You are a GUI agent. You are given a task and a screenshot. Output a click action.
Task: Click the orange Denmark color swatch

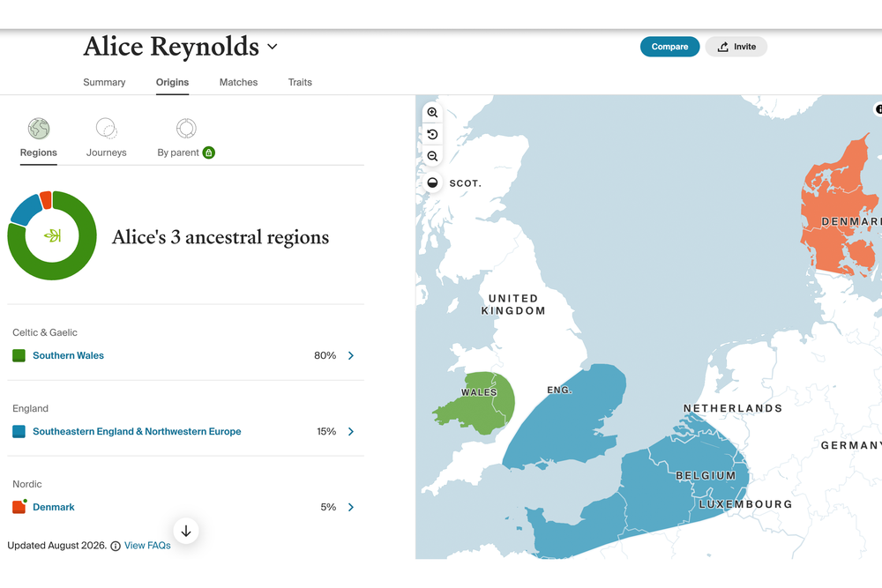pos(19,507)
